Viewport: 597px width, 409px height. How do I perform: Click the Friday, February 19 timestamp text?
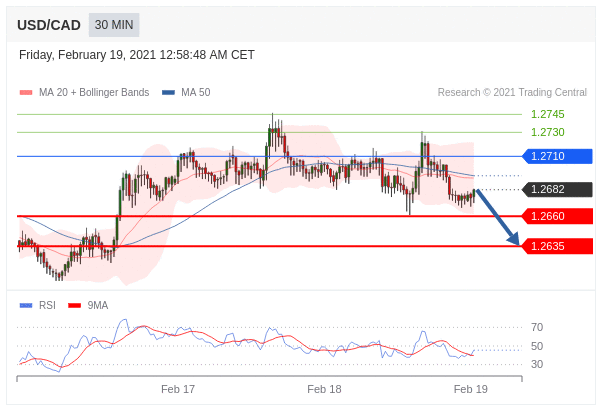(137, 55)
